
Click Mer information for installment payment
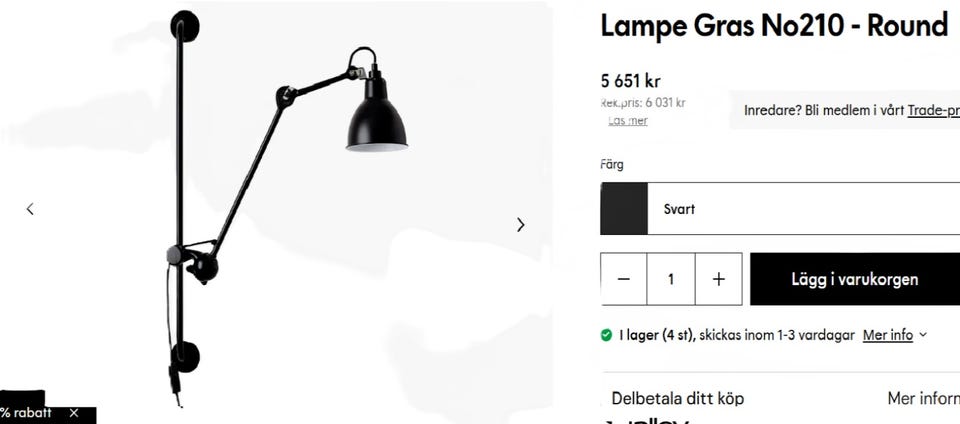pos(923,399)
